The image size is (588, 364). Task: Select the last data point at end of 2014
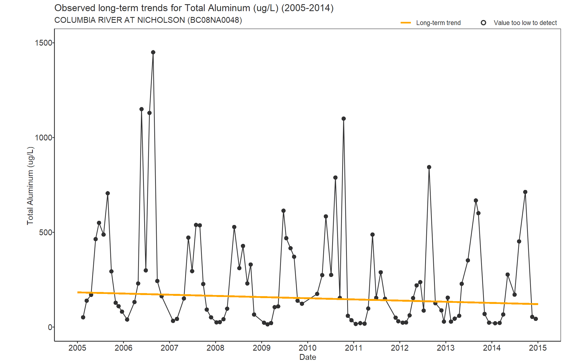(536, 319)
